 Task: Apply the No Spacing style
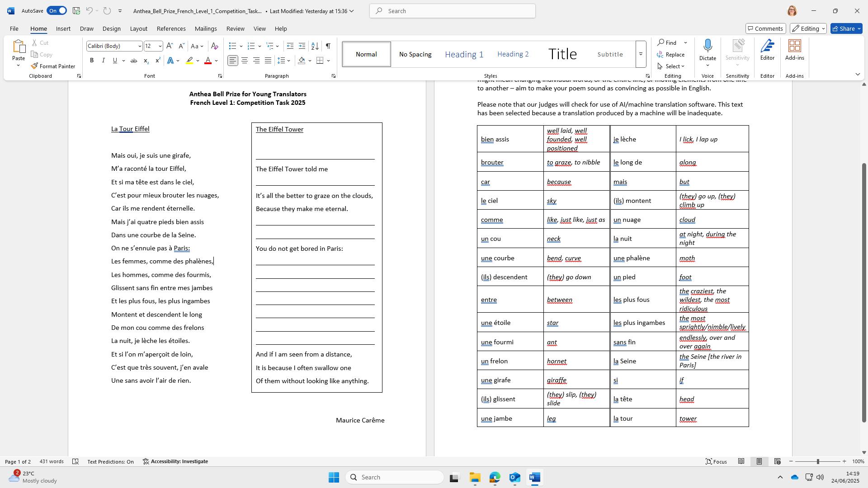(x=415, y=54)
